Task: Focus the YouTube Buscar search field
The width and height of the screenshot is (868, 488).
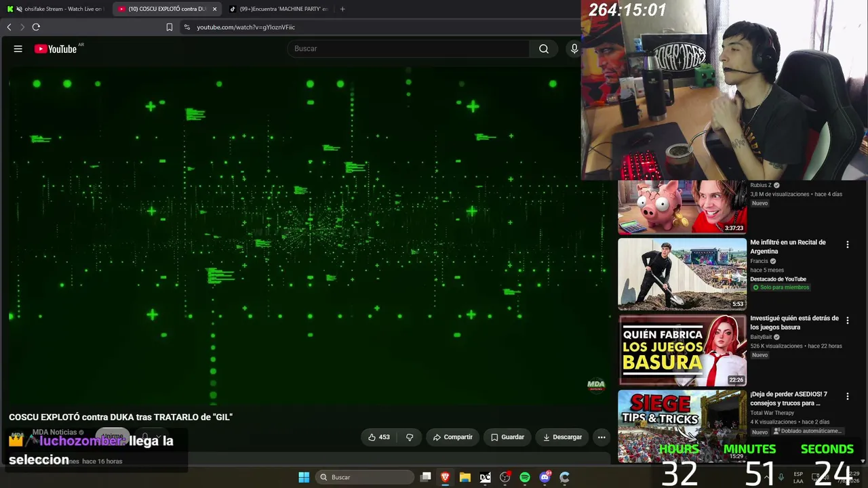Action: [408, 49]
